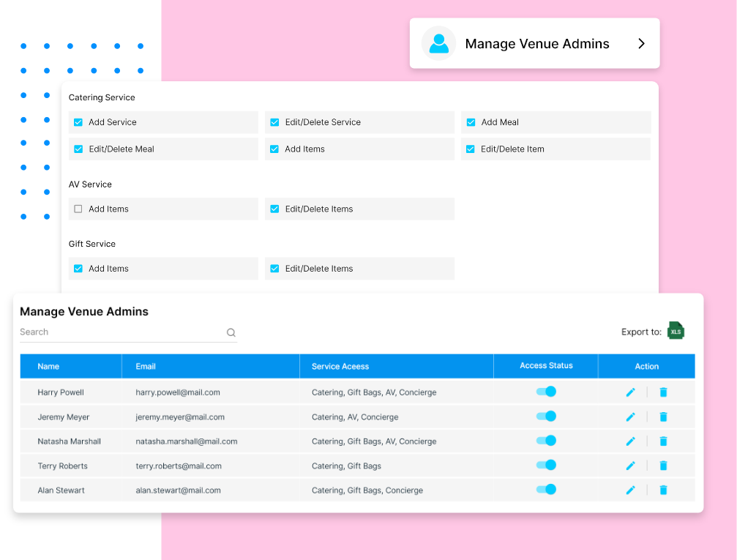Remove Alan Stewart with trash icon

[663, 490]
